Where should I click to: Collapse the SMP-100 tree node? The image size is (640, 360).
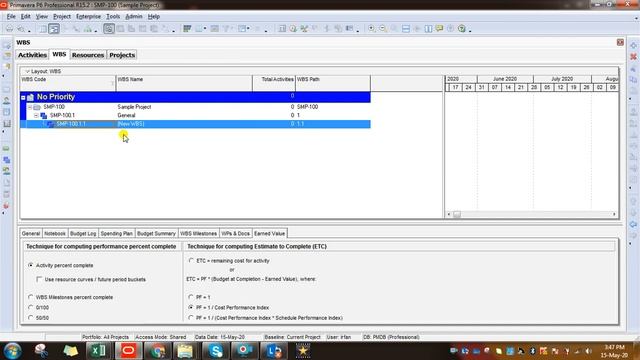(x=29, y=107)
